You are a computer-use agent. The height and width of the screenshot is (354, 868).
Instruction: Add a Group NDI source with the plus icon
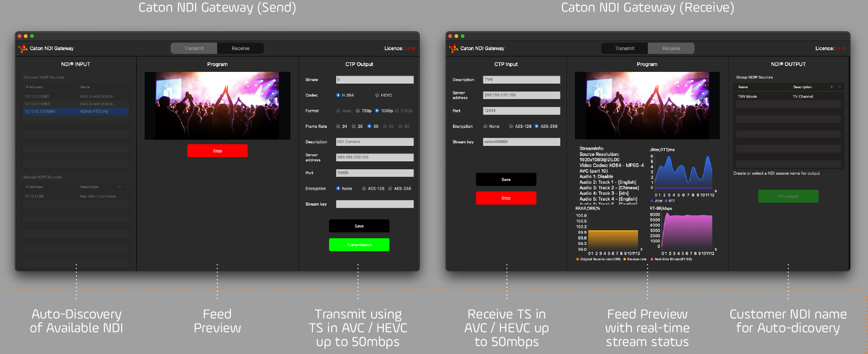click(x=832, y=87)
